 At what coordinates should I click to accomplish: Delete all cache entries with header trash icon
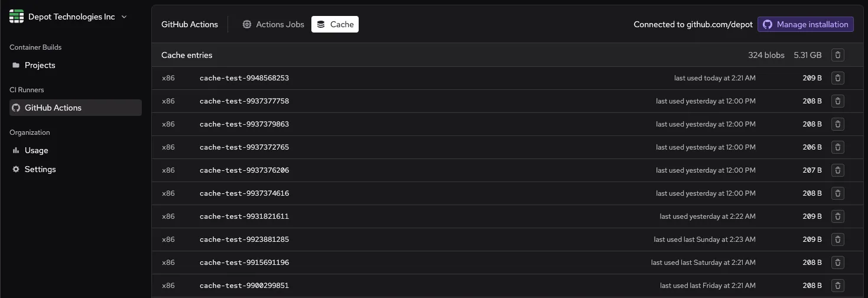[x=837, y=55]
